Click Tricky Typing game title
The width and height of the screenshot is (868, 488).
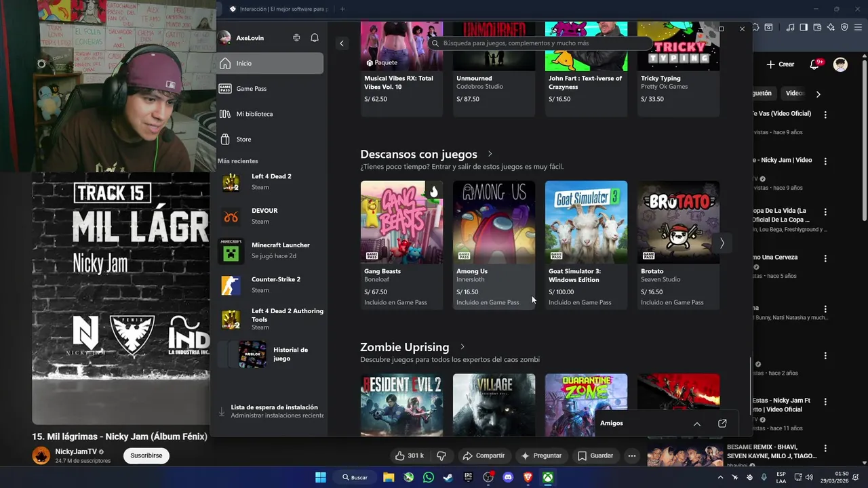[660, 78]
